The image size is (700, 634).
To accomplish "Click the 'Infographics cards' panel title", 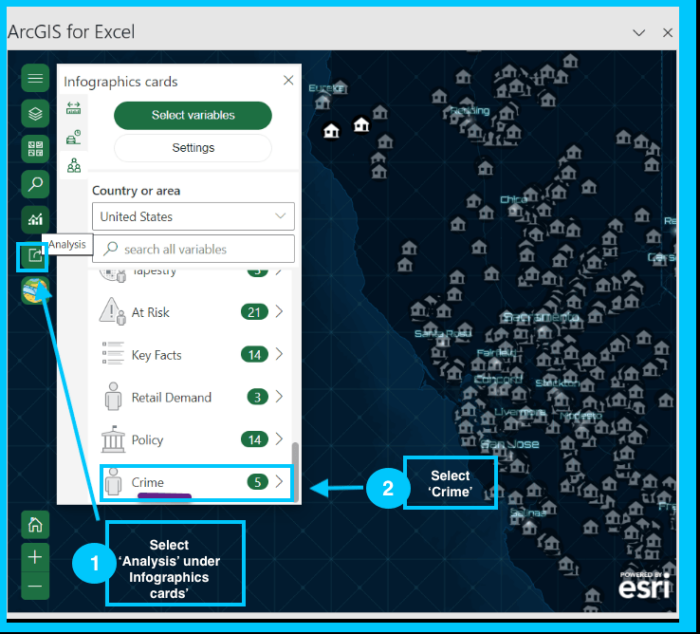I will tap(121, 82).
